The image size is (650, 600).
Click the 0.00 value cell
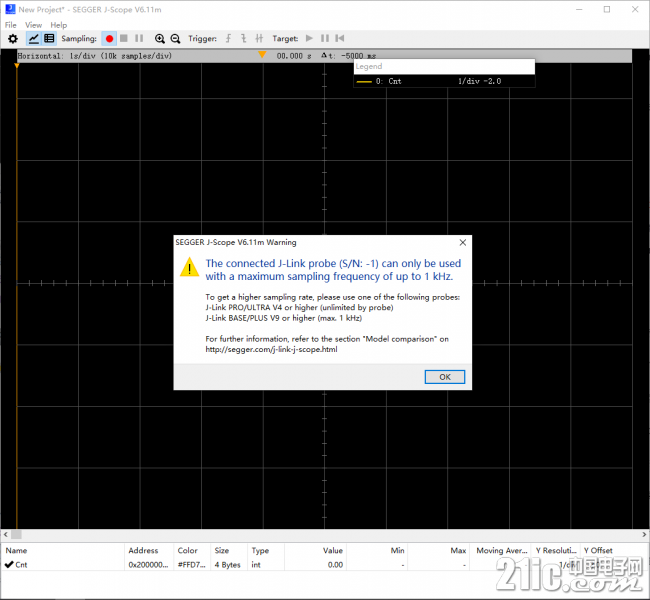coord(335,564)
